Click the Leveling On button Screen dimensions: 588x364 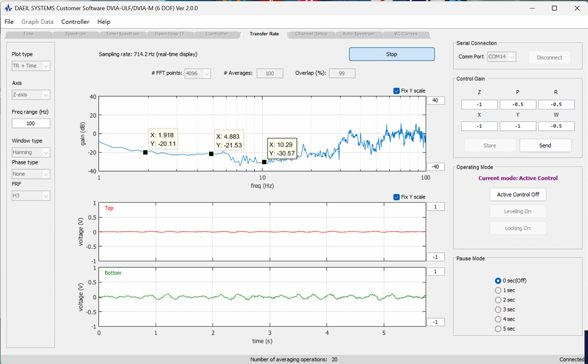coord(518,211)
